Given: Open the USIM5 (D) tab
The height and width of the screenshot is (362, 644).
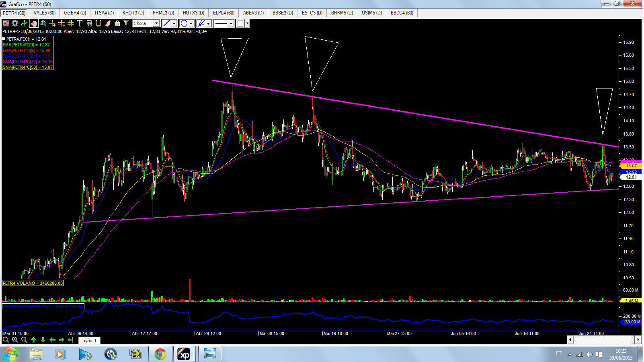Looking at the screenshot, I should pos(372,13).
